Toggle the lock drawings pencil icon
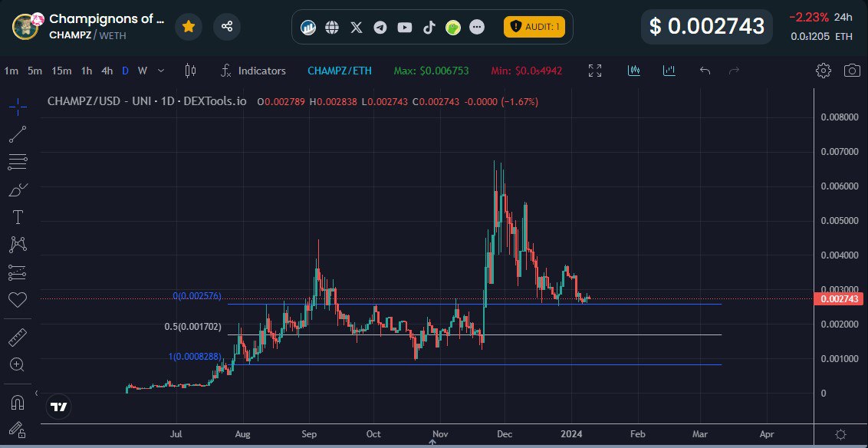 coord(18,430)
